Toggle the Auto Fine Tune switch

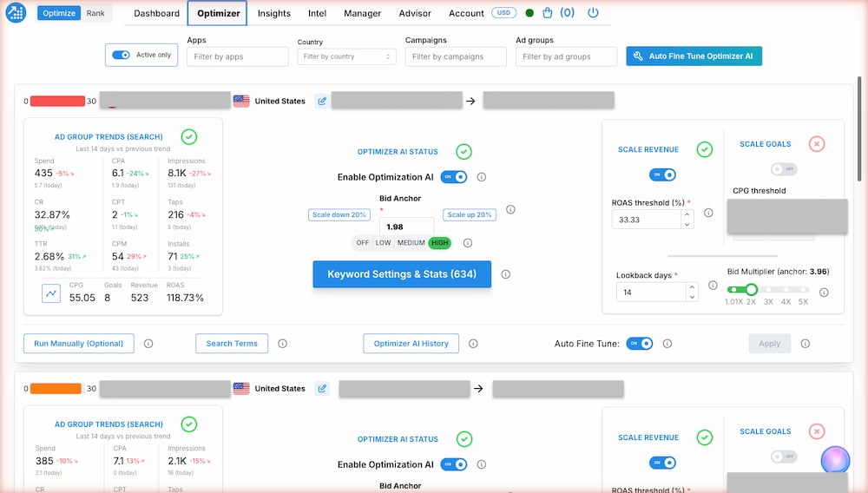640,344
